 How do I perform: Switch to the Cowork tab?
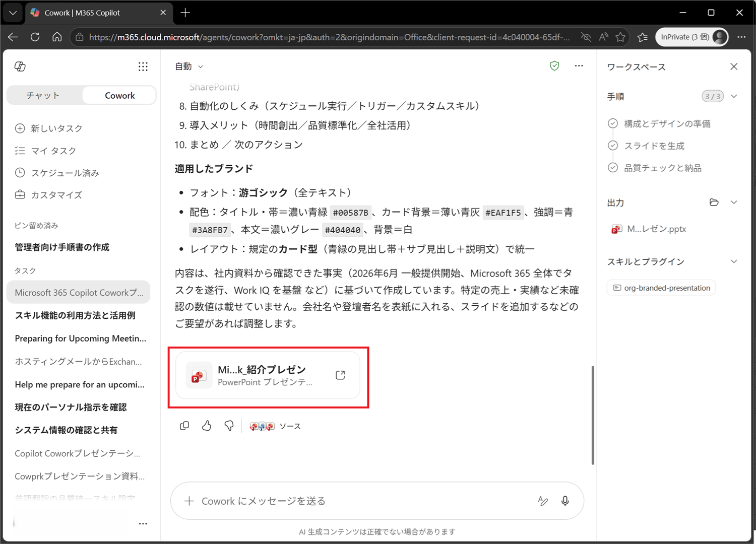pos(119,95)
